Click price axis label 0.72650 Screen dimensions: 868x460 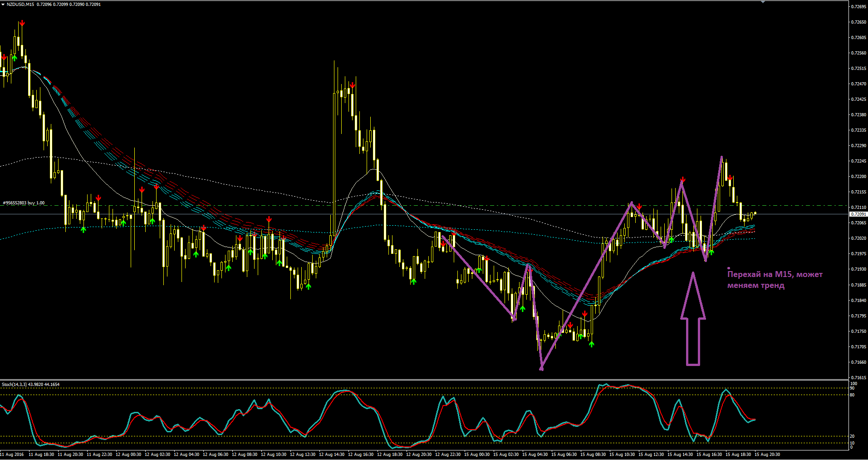pyautogui.click(x=858, y=22)
